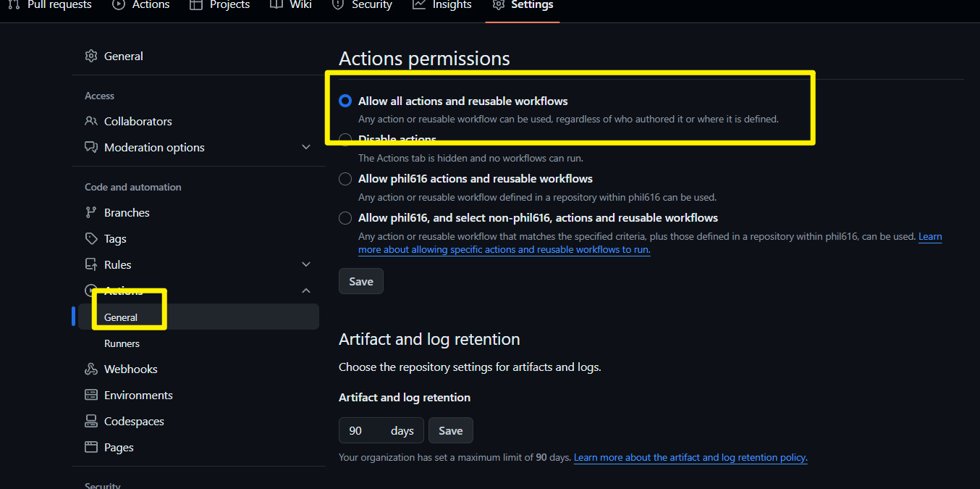Click the browser icon beside Pages
This screenshot has width=980, height=489.
point(91,447)
